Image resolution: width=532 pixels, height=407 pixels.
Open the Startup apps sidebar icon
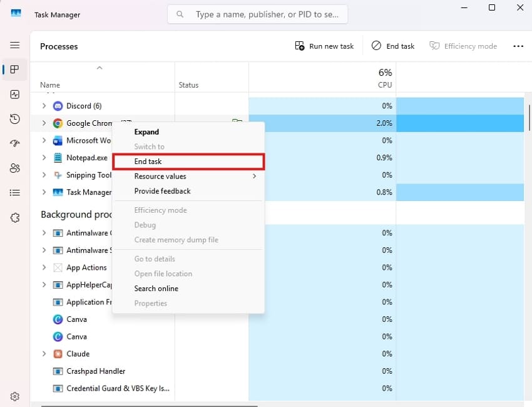pos(14,143)
